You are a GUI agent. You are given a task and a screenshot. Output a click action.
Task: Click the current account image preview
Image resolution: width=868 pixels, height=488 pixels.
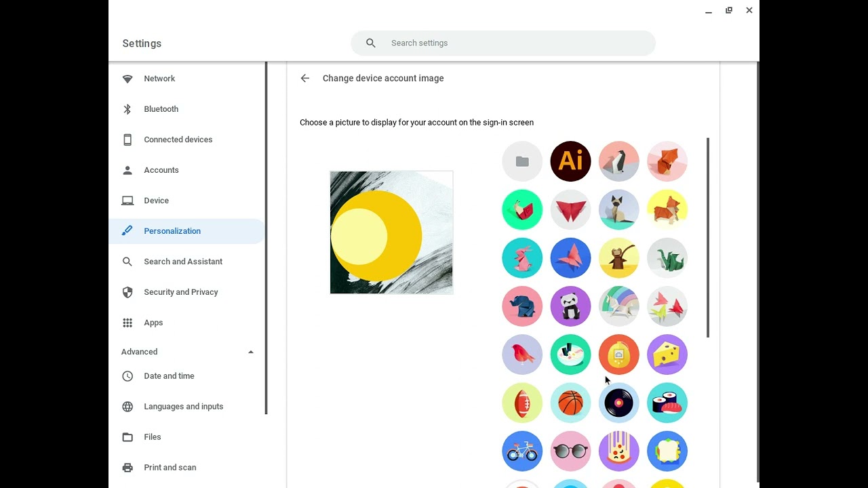[391, 232]
